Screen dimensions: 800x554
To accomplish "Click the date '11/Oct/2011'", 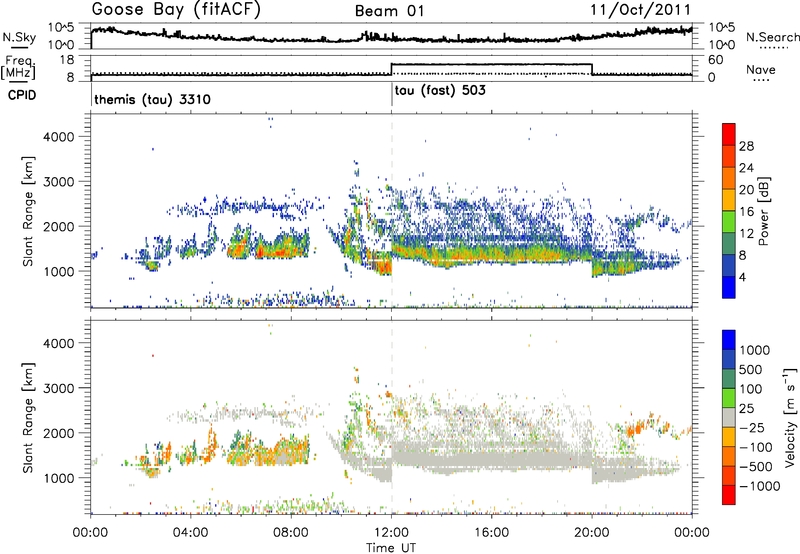I will [x=641, y=10].
